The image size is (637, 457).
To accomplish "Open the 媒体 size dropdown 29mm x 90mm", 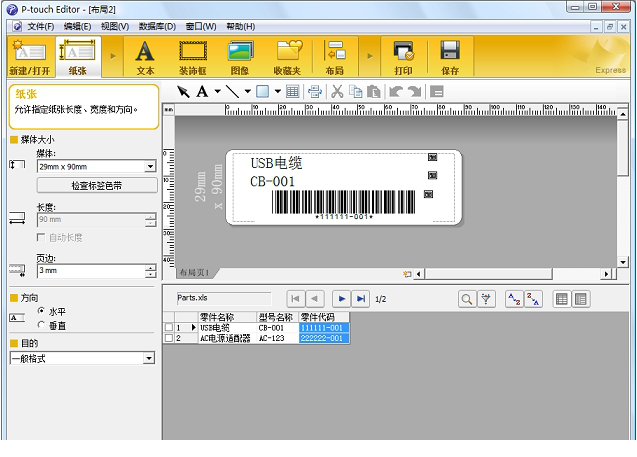I will pyautogui.click(x=150, y=167).
